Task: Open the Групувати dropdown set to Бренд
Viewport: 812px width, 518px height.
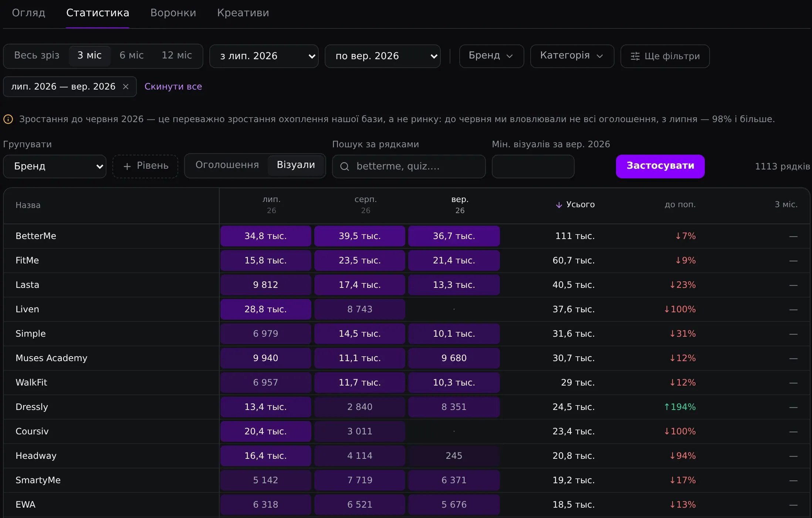Action: coord(55,166)
